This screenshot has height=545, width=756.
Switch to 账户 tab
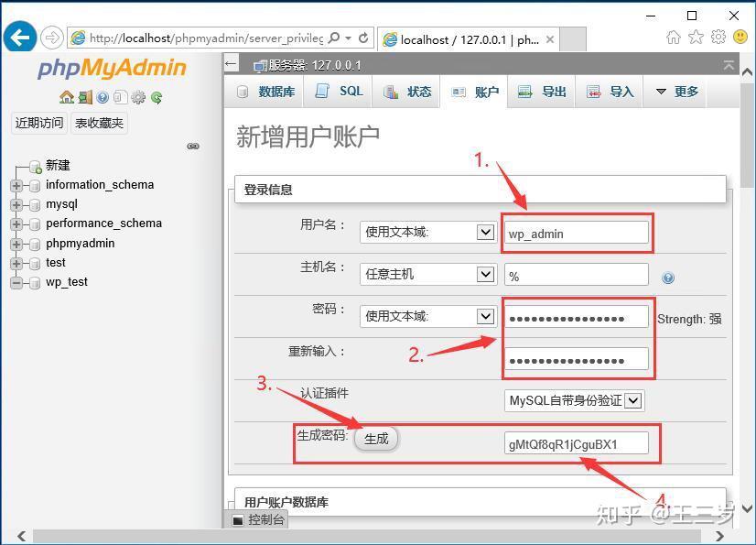tap(474, 92)
